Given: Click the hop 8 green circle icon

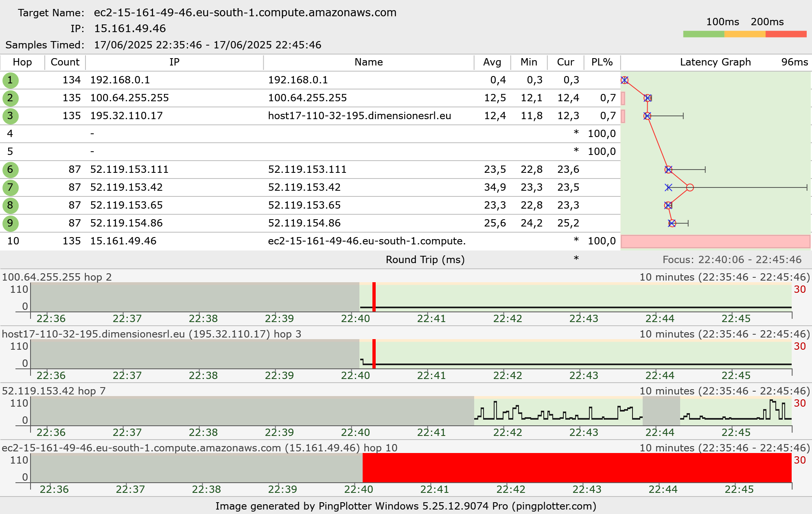Looking at the screenshot, I should 10,205.
